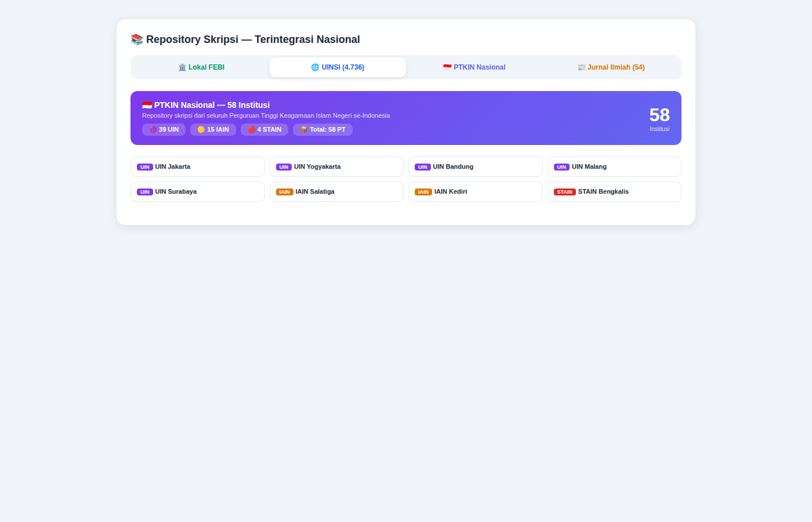Open STAIN Bengkalis repository card
Viewport: 812px width, 522px height.
click(614, 192)
